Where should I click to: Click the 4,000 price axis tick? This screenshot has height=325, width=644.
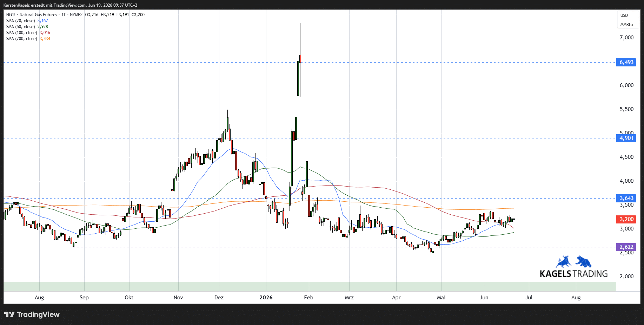[626, 181]
